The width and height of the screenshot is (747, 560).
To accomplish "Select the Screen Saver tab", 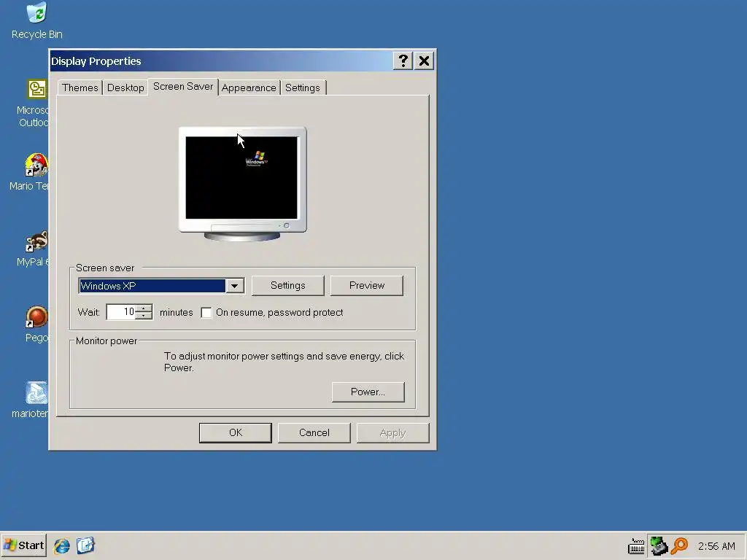I will click(183, 87).
